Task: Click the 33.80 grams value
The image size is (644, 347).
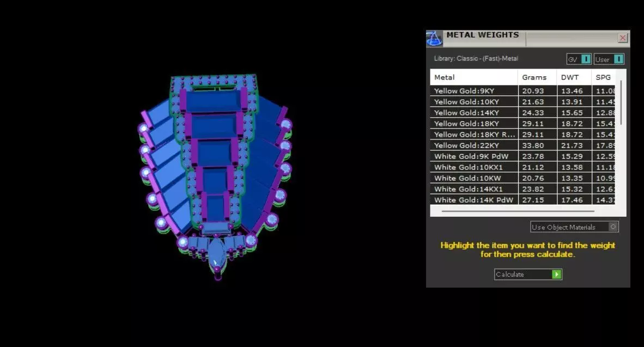Action: [533, 145]
